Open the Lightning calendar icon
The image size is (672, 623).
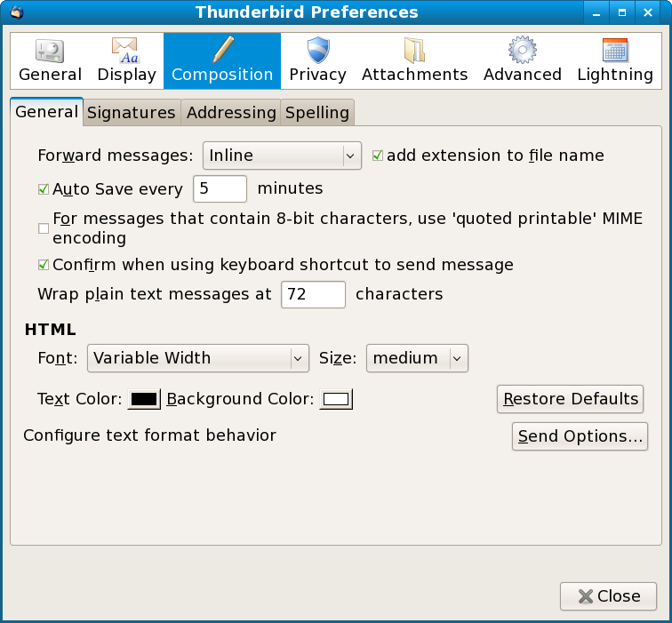tap(615, 51)
